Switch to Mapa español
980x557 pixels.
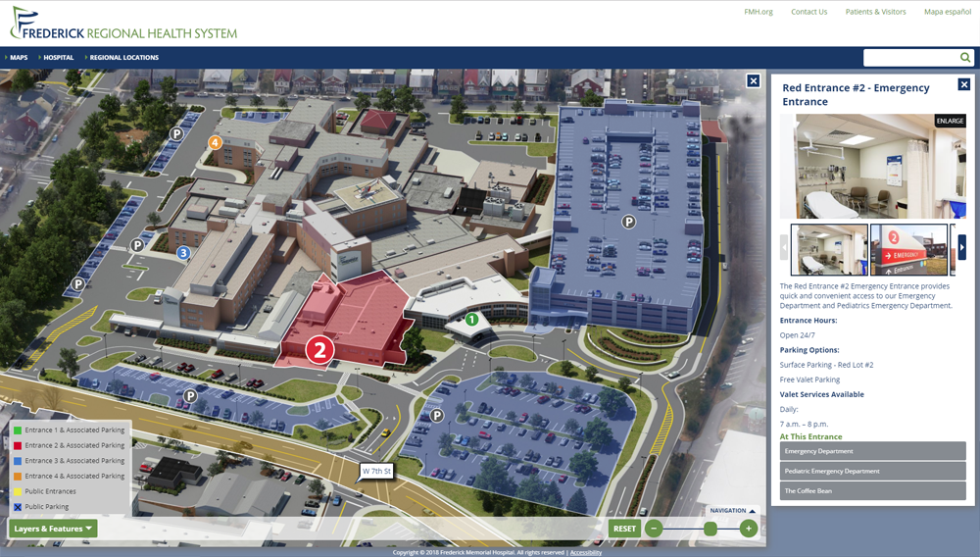click(x=948, y=12)
